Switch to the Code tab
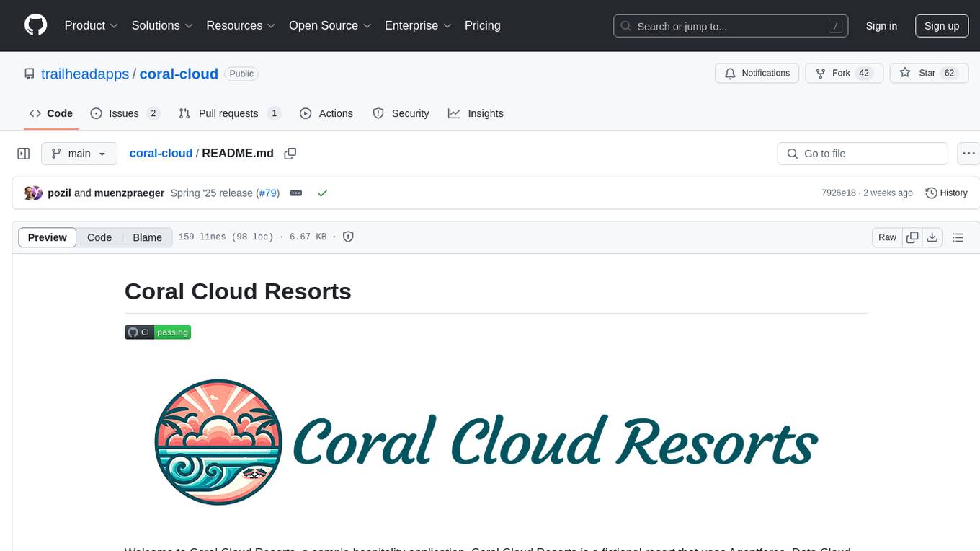The image size is (980, 551). (x=51, y=113)
